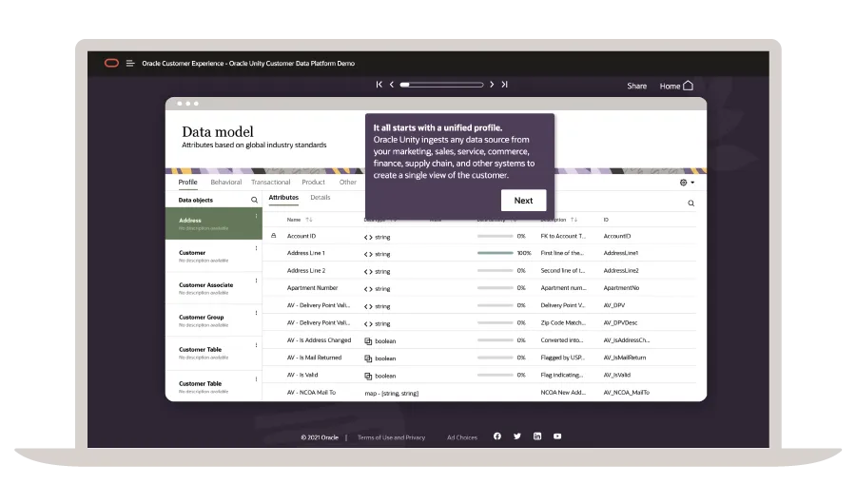Click the Share link
The image size is (856, 504).
(636, 86)
